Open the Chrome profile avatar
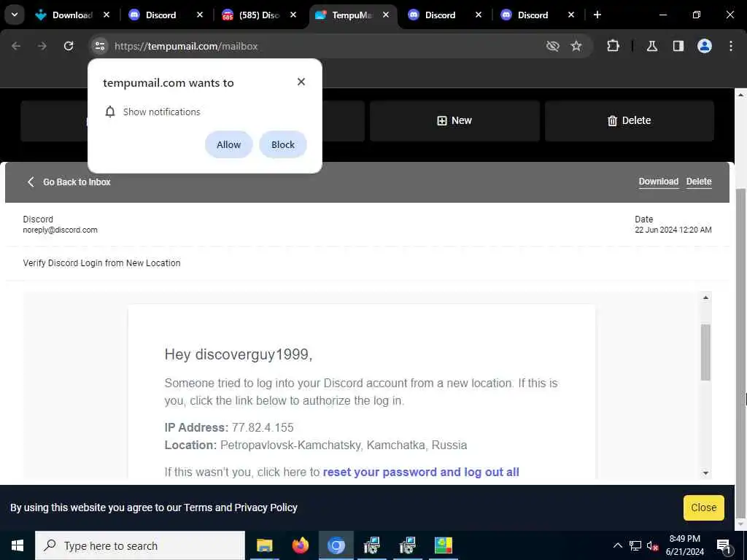The image size is (747, 560). coord(705,46)
